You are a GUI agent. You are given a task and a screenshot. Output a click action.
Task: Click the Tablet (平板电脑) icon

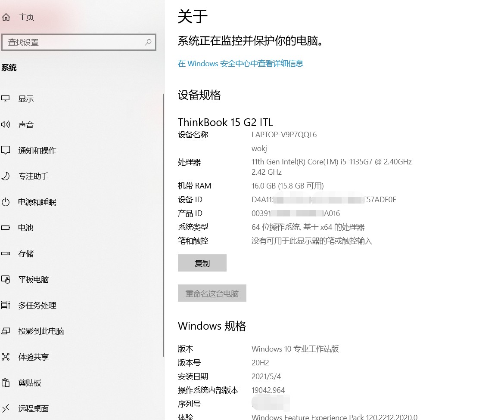(6, 279)
